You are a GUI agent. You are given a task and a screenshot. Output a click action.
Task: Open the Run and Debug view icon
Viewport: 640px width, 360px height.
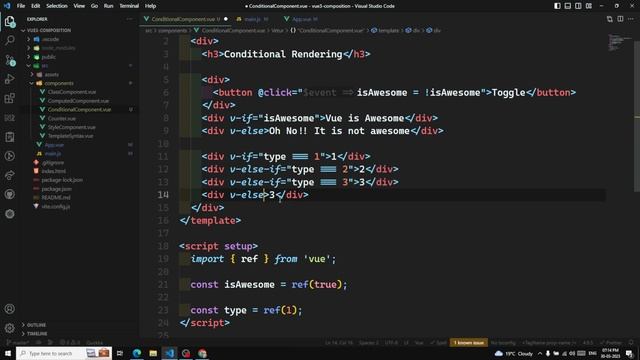click(10, 79)
